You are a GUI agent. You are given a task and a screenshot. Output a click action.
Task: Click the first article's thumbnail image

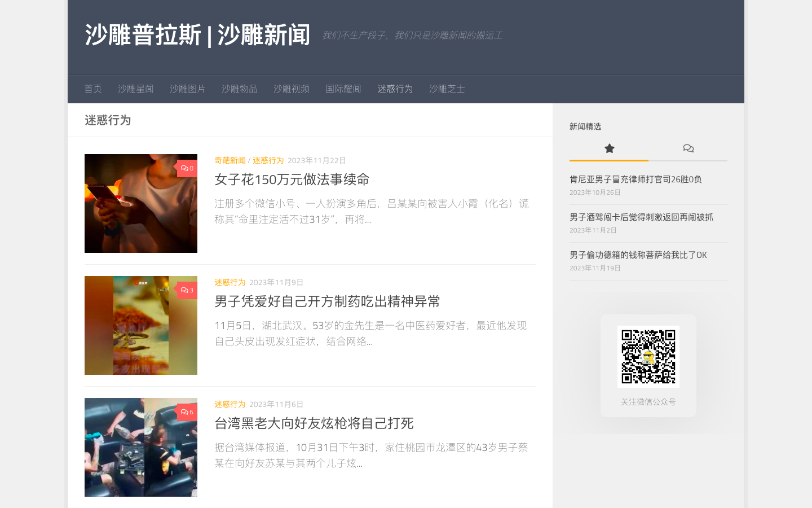coord(141,203)
